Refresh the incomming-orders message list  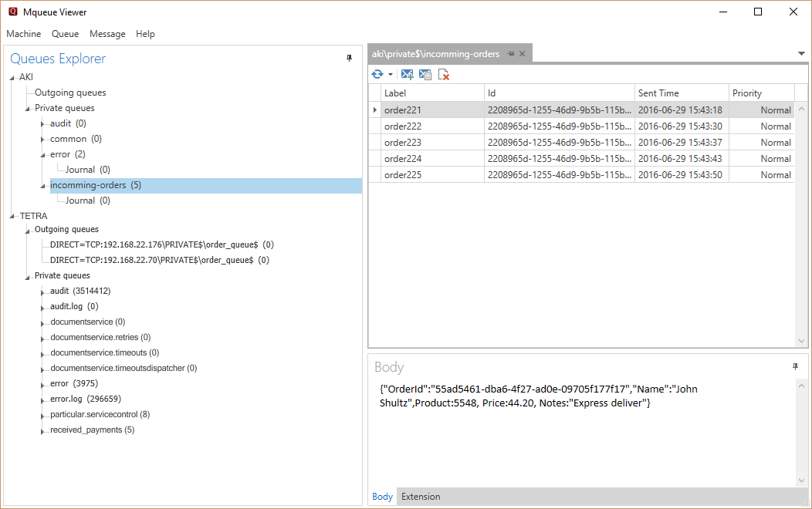377,75
